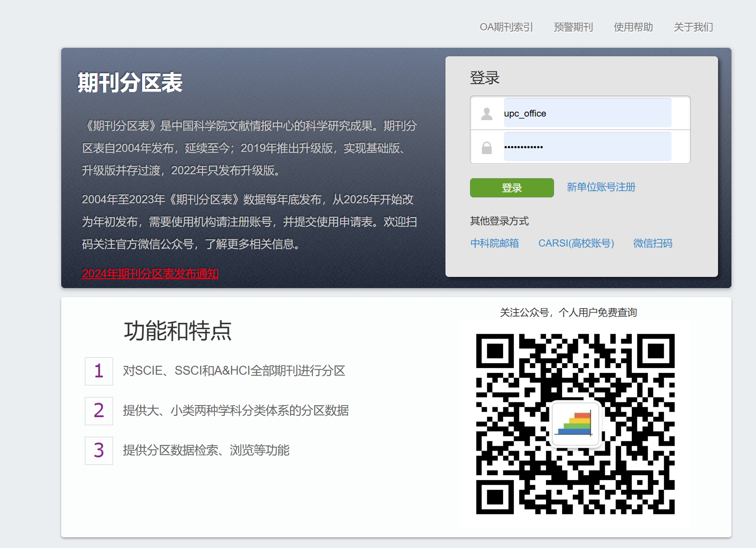Click the bar chart logo inside the QR code
This screenshot has height=548, width=756.
[x=575, y=424]
